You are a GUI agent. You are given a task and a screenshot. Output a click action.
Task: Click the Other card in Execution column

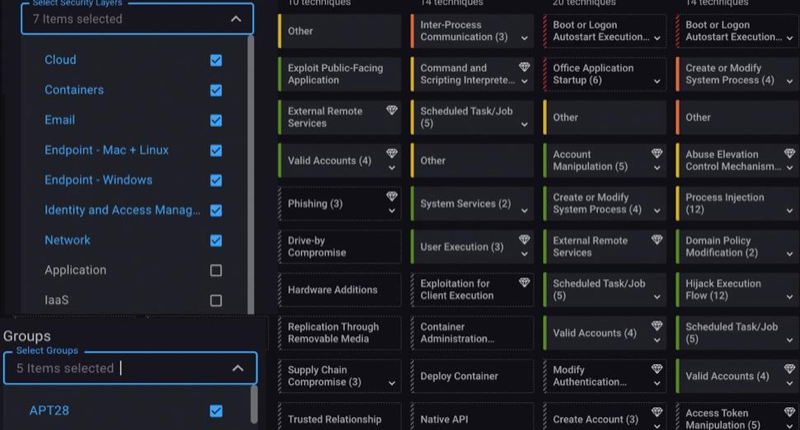tap(472, 161)
